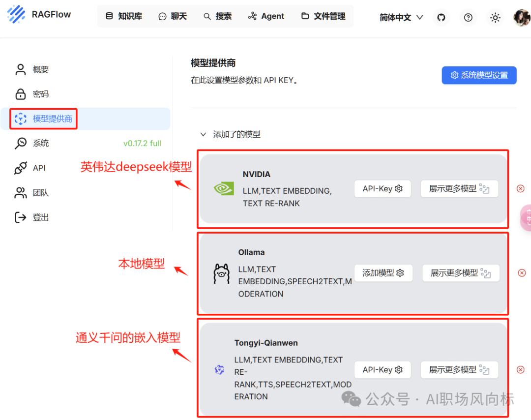Select 模型提供商 in the sidebar

tap(86, 119)
